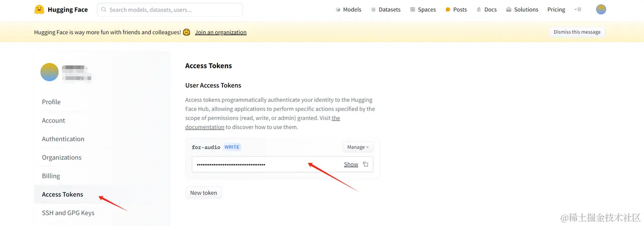Select SSH and GPG Keys in sidebar

coord(68,213)
